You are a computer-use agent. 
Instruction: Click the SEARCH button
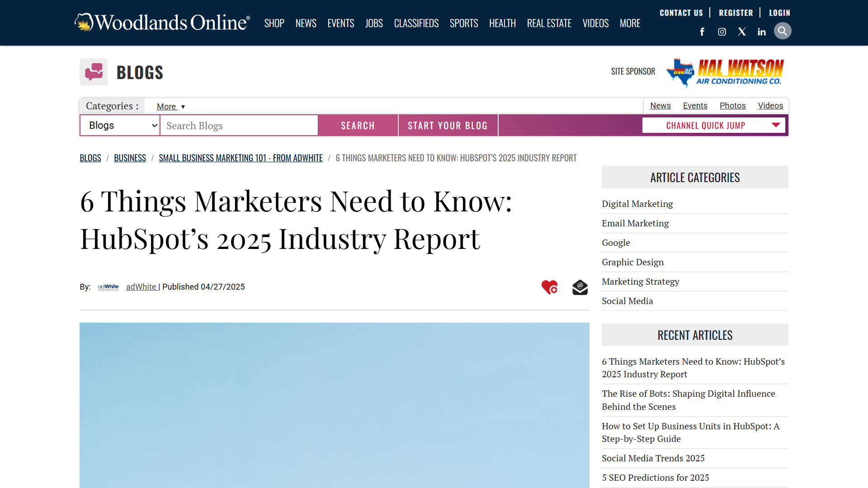[x=358, y=125]
